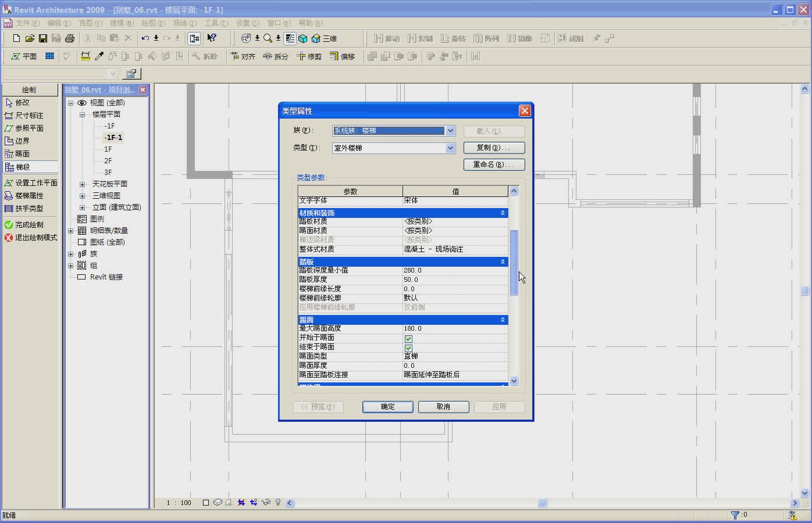Click 退出绘制模式 red cross
Viewport: 812px width, 523px height.
click(x=30, y=237)
